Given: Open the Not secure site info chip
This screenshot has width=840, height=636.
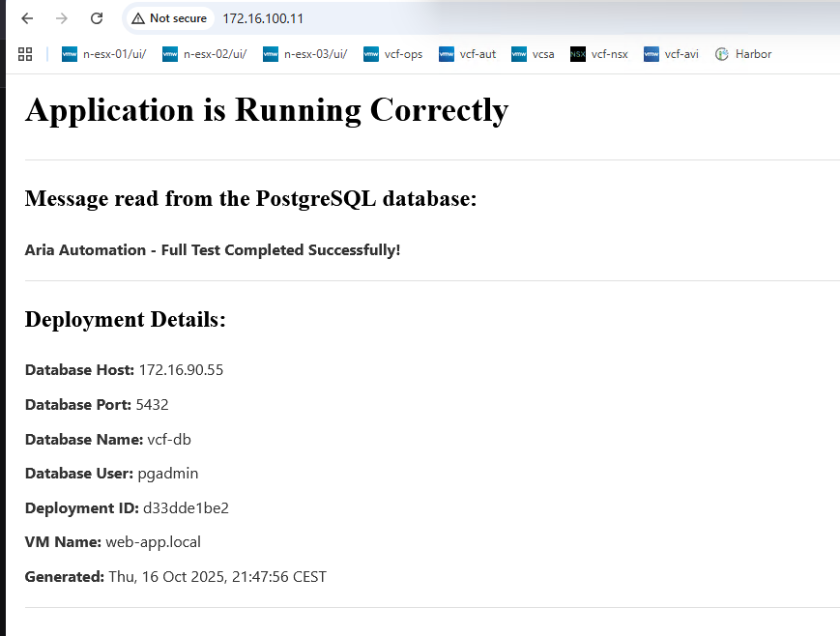Looking at the screenshot, I should pos(169,18).
